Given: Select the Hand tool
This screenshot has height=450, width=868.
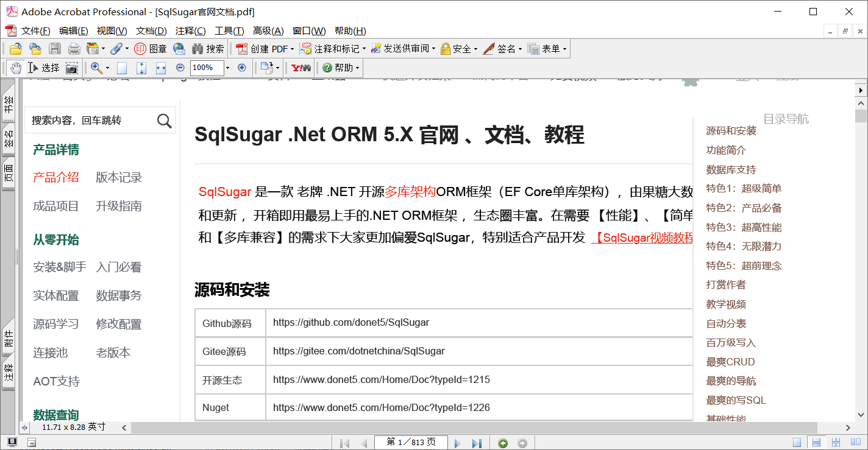Looking at the screenshot, I should (x=15, y=68).
